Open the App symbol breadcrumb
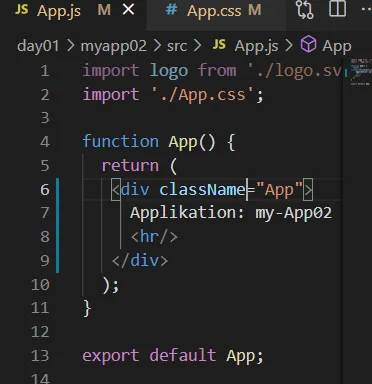This screenshot has width=372, height=384. click(337, 47)
